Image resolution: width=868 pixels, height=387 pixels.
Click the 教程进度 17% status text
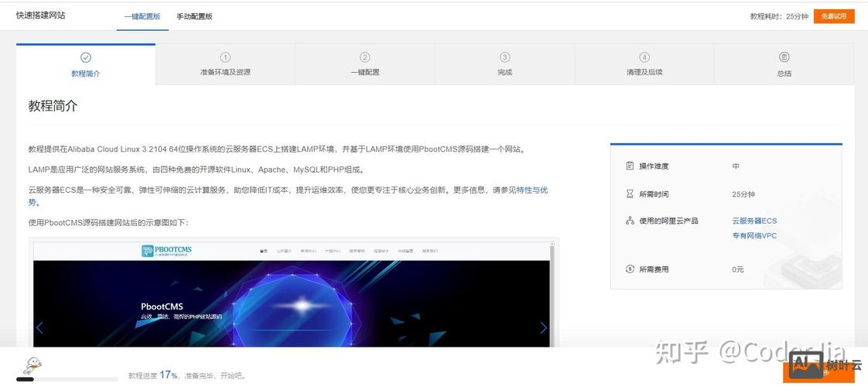pyautogui.click(x=188, y=375)
